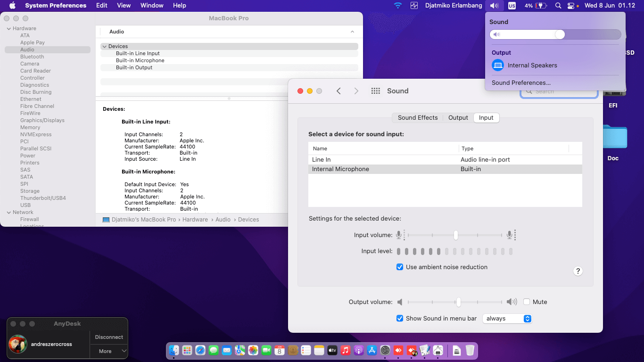Viewport: 644px width, 362px height.
Task: Click the Spotlight search magnifier icon
Action: (558, 6)
